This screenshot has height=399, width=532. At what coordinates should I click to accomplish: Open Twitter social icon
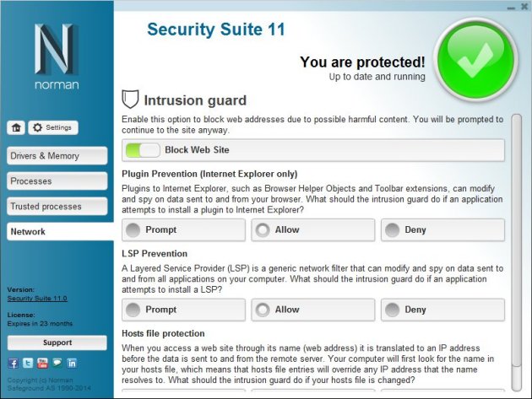28,363
